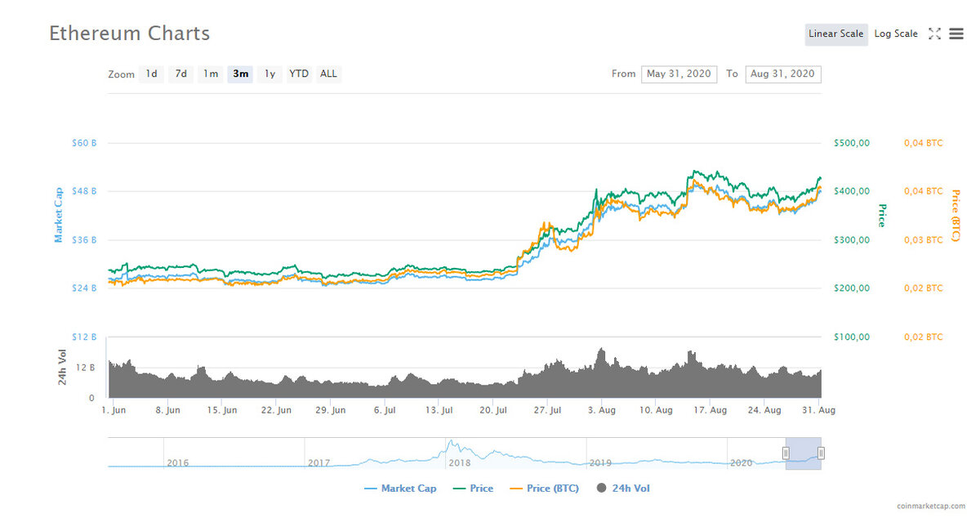Click the 1. Jun date axis label
The width and height of the screenshot is (980, 527).
coord(114,410)
